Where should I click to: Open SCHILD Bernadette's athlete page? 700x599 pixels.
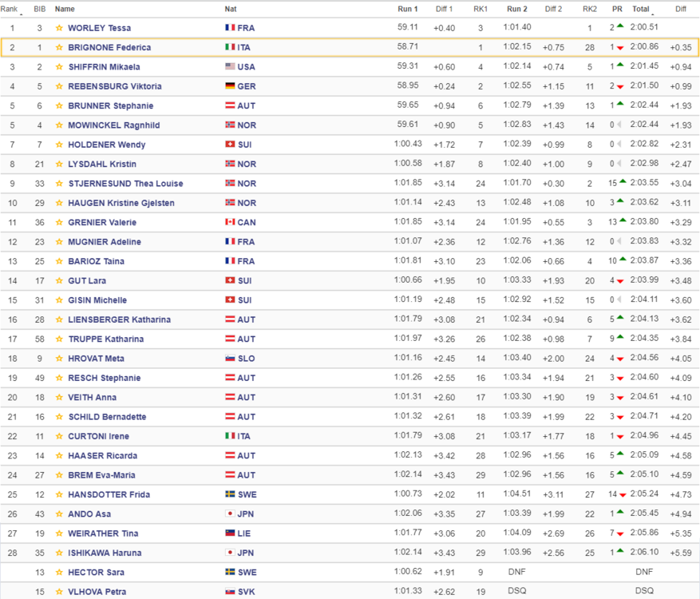pyautogui.click(x=107, y=417)
